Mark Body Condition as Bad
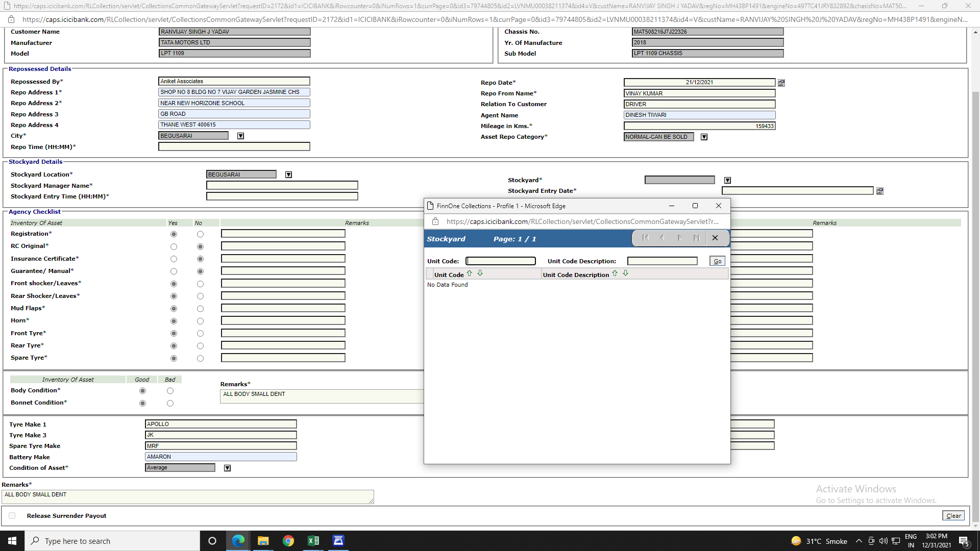The image size is (980, 551). pyautogui.click(x=170, y=391)
